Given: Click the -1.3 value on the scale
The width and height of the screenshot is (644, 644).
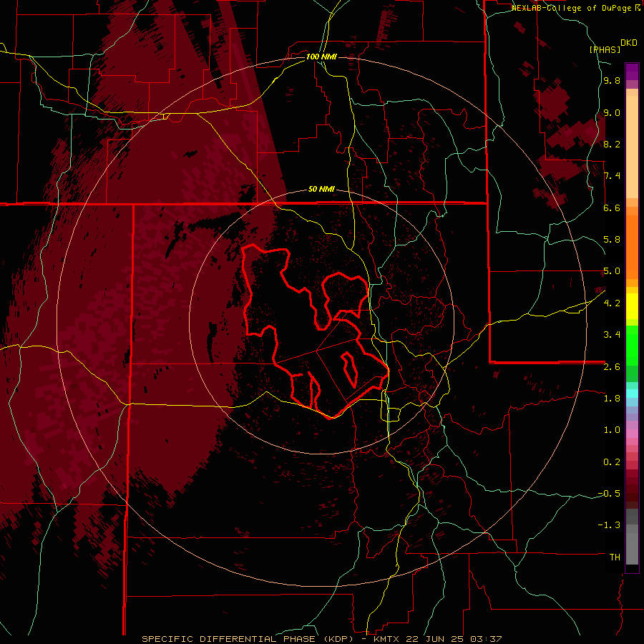Looking at the screenshot, I should tap(609, 525).
